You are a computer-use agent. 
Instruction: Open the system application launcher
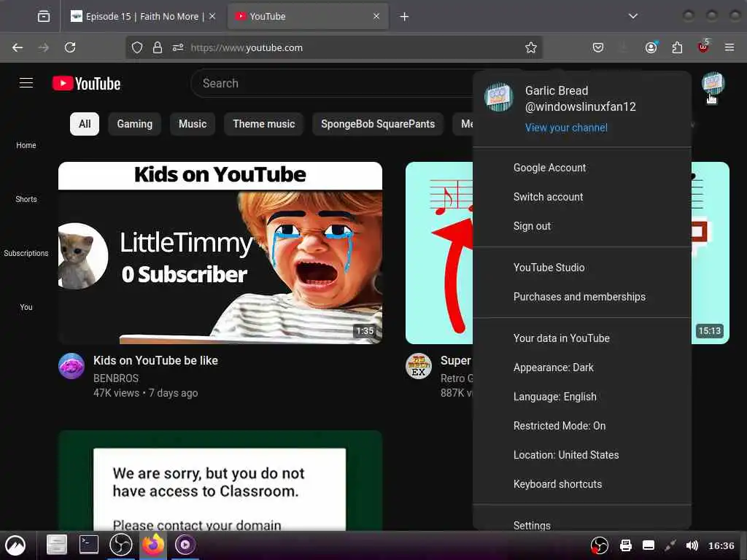click(15, 545)
